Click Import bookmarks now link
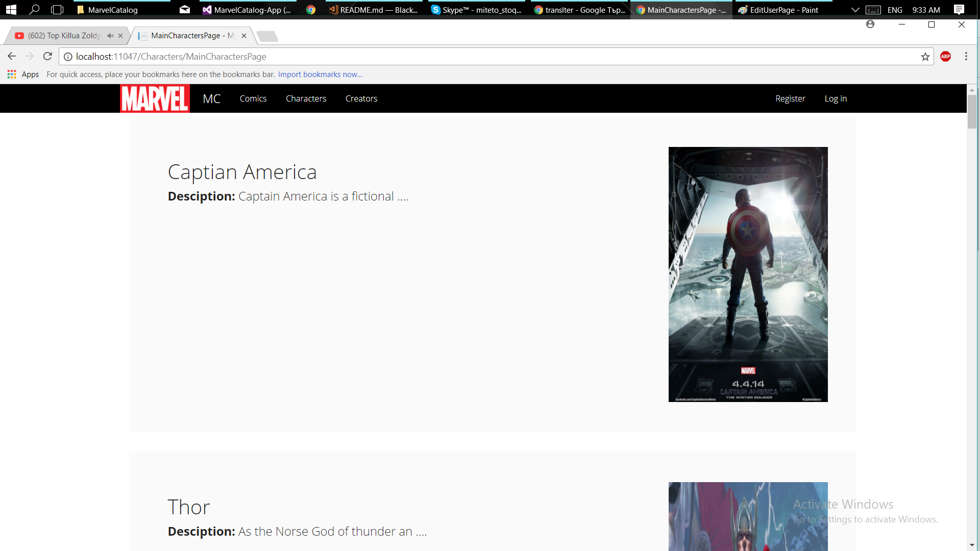 (320, 74)
